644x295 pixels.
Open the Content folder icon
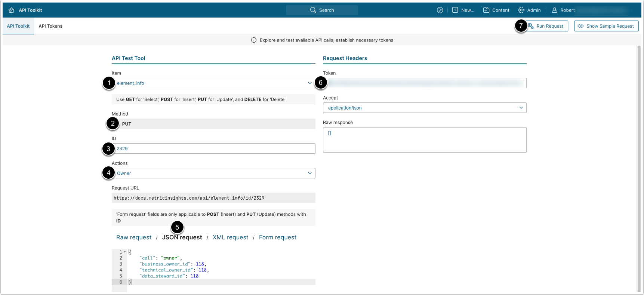486,10
